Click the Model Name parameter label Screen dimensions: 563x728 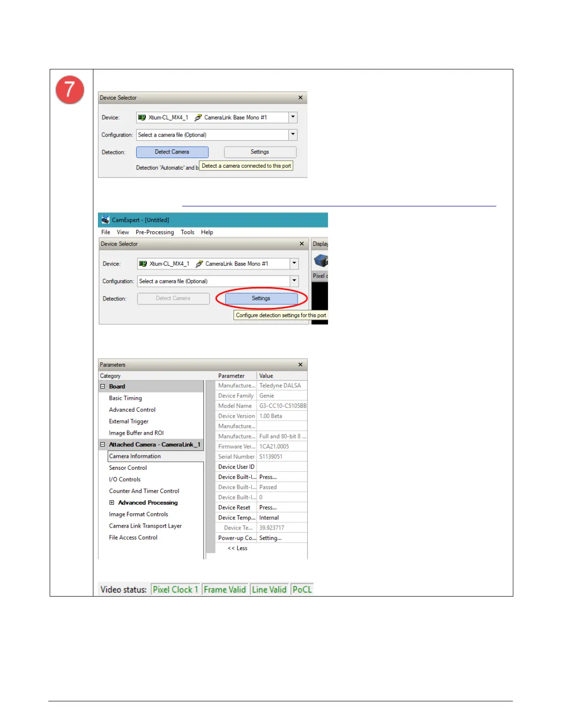(x=235, y=405)
